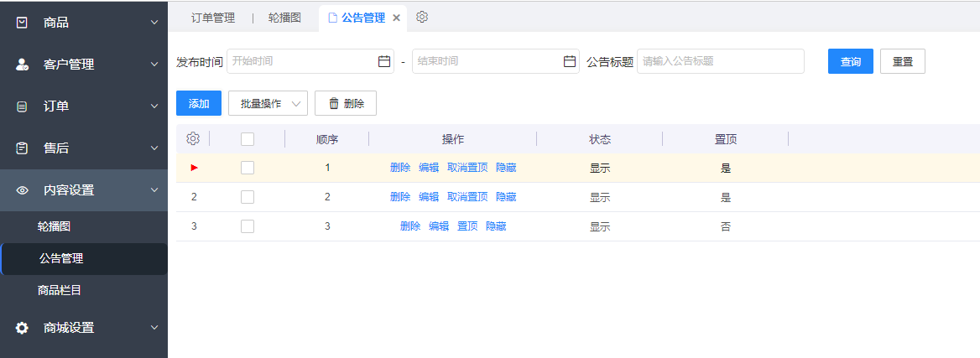Toggle the select-all header checkbox

tap(248, 139)
